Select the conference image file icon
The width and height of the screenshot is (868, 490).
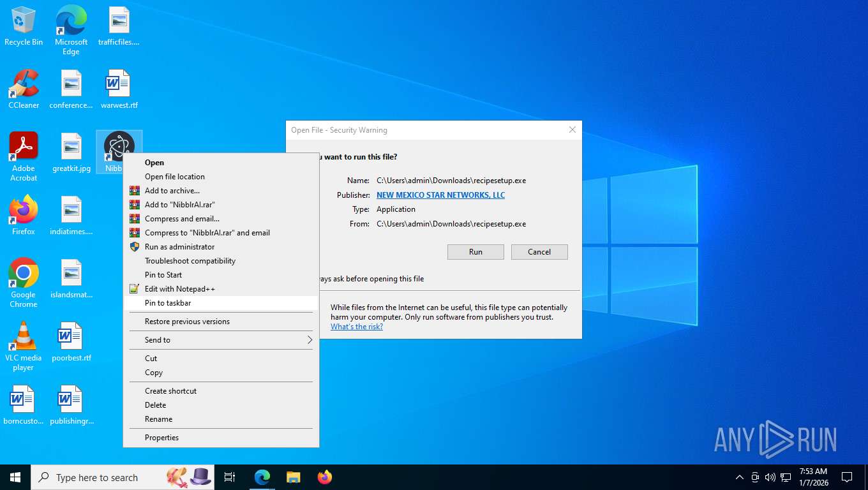point(71,89)
